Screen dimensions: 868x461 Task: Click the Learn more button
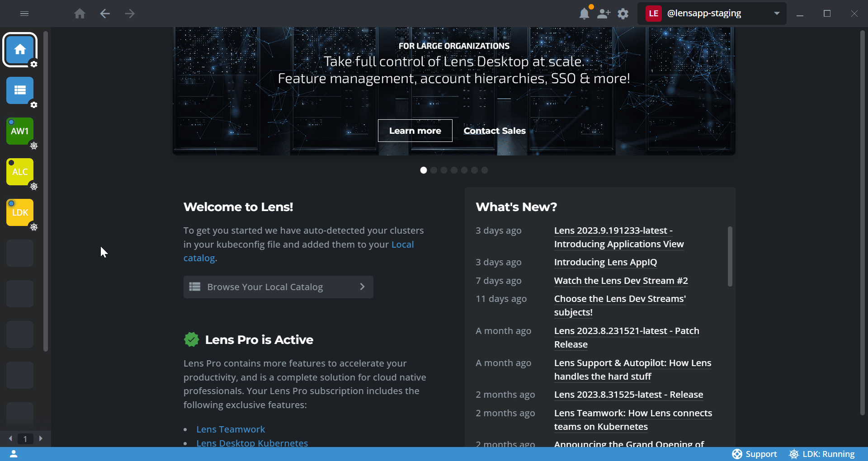(415, 131)
